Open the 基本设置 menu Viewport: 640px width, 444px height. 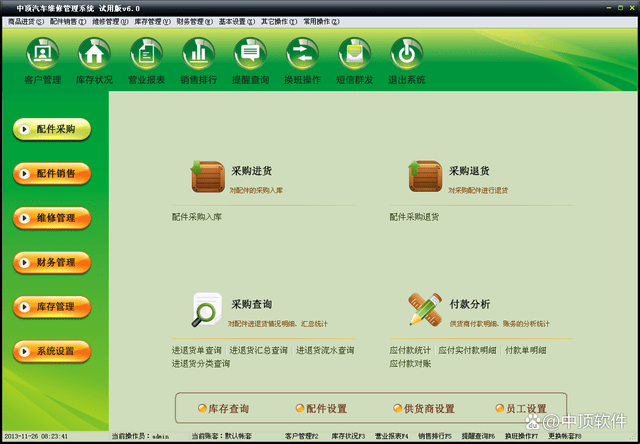(237, 22)
